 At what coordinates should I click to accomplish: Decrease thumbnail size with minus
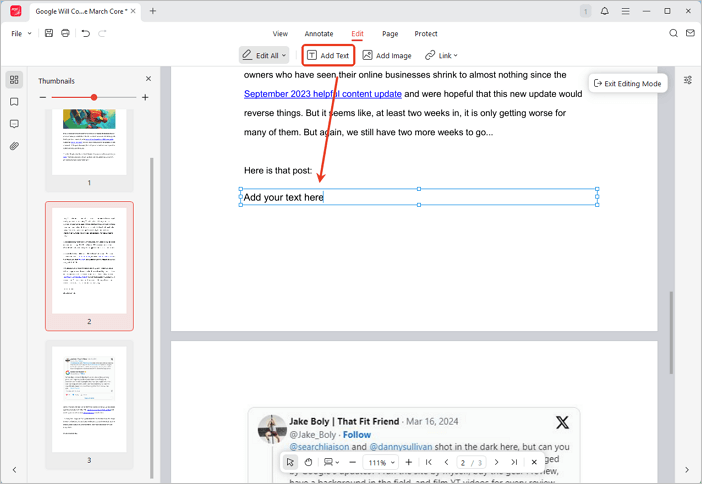click(x=43, y=97)
